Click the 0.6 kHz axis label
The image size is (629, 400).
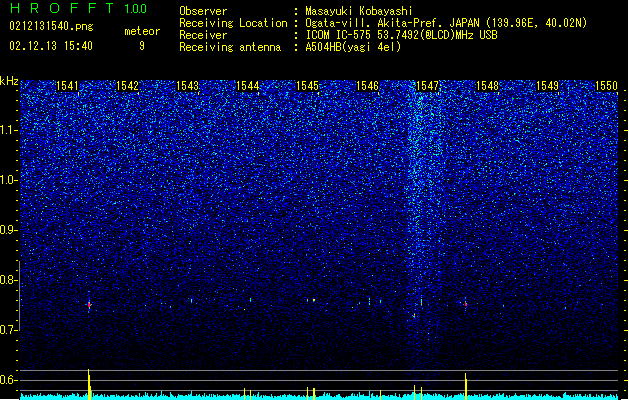click(x=9, y=380)
